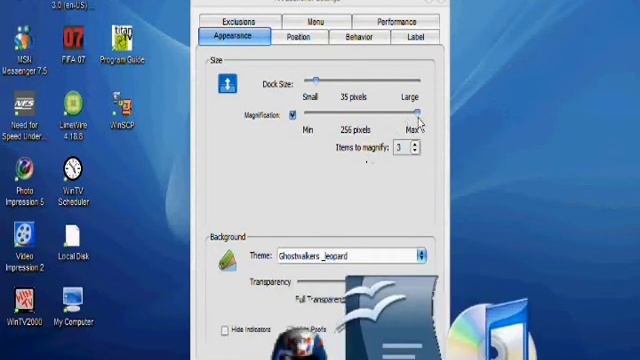Open the Behavior tab
Screen dimensions: 640x360
click(x=359, y=37)
